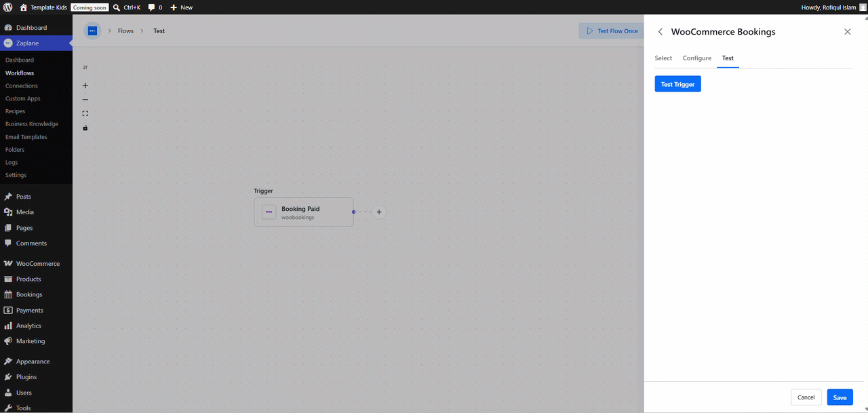The height and width of the screenshot is (413, 868).
Task: Switch to the Select tab
Action: pyautogui.click(x=663, y=58)
